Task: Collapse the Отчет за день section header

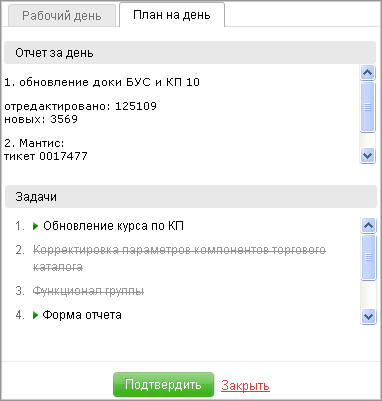Action: coord(190,53)
